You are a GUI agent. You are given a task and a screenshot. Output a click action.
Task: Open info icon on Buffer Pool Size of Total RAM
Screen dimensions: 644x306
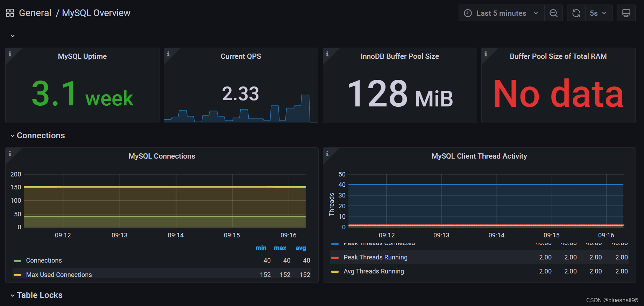coord(486,54)
